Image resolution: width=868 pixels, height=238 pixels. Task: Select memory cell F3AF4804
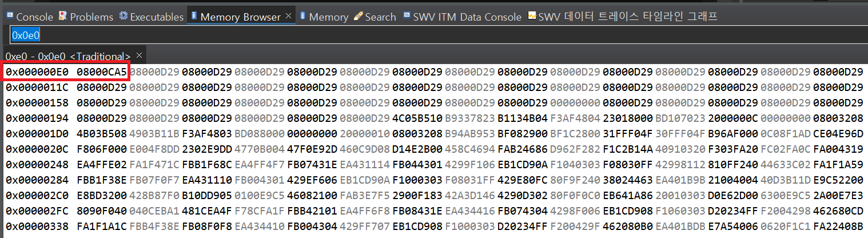click(x=575, y=118)
